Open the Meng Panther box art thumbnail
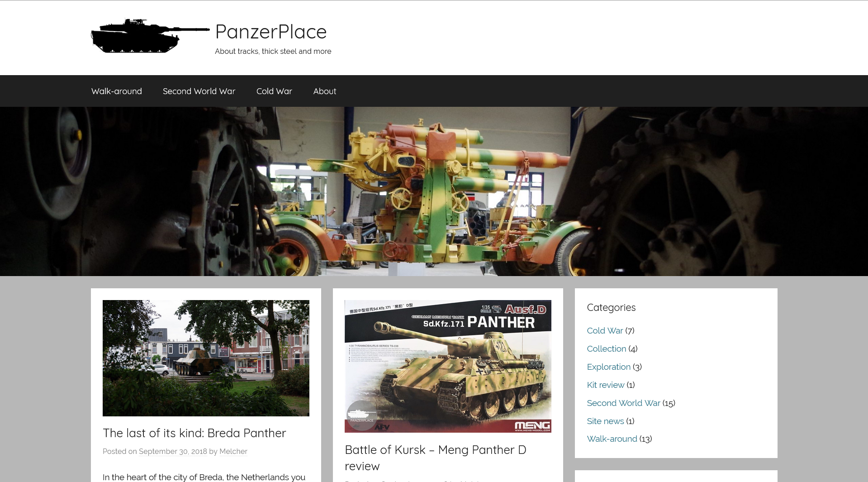 pos(448,366)
